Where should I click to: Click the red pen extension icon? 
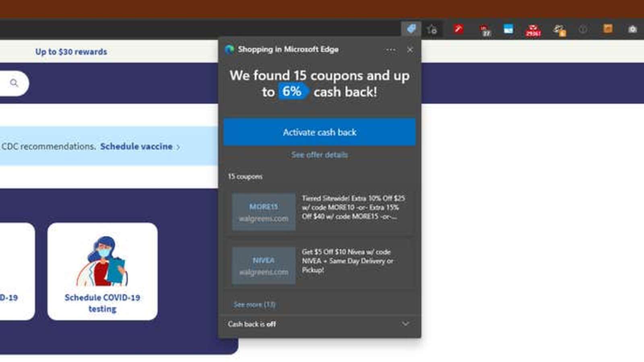click(458, 29)
